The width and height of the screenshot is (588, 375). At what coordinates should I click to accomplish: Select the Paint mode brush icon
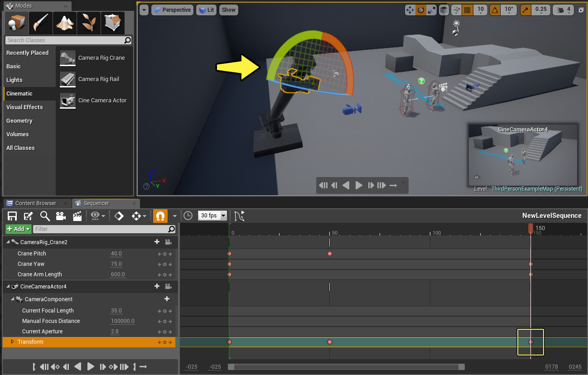tap(41, 23)
